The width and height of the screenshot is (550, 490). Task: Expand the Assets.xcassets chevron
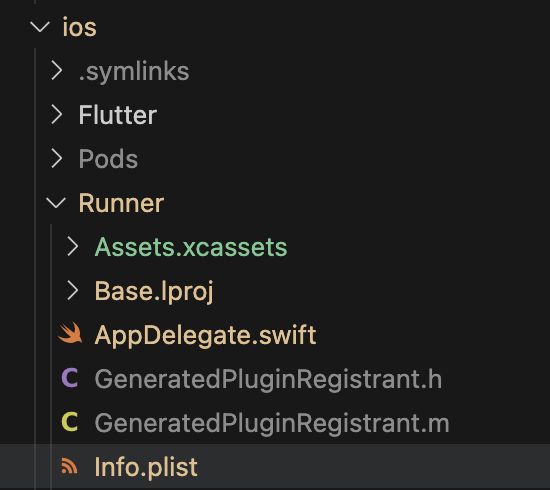point(73,246)
